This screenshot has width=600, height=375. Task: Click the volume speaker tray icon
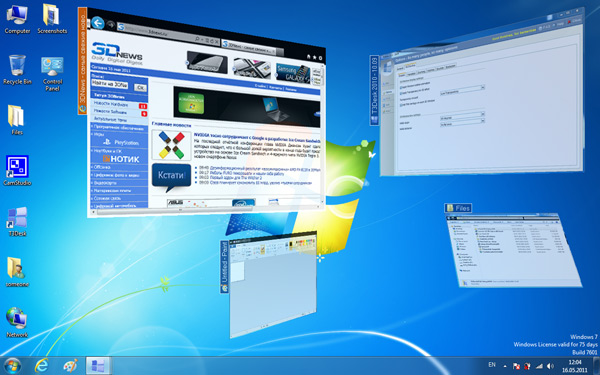pyautogui.click(x=550, y=366)
